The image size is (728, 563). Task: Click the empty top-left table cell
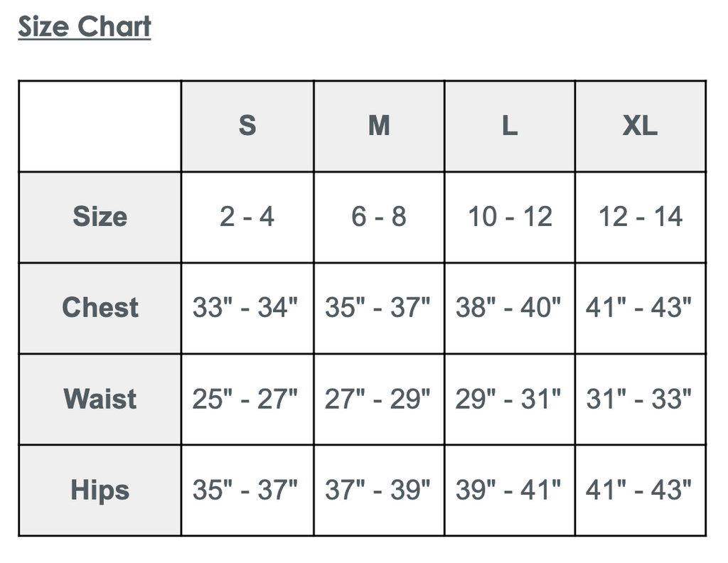point(100,126)
